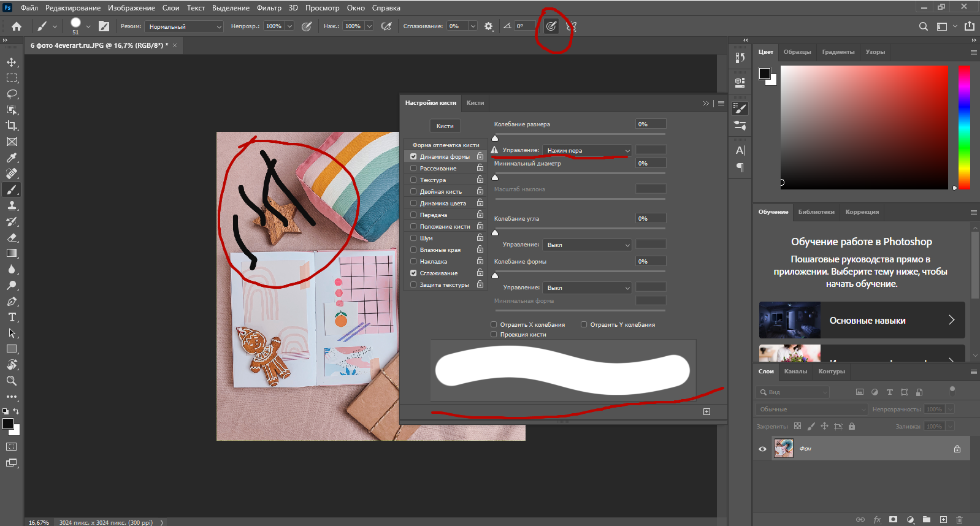The image size is (980, 526).
Task: Open the search magnifier icon
Action: 924,26
